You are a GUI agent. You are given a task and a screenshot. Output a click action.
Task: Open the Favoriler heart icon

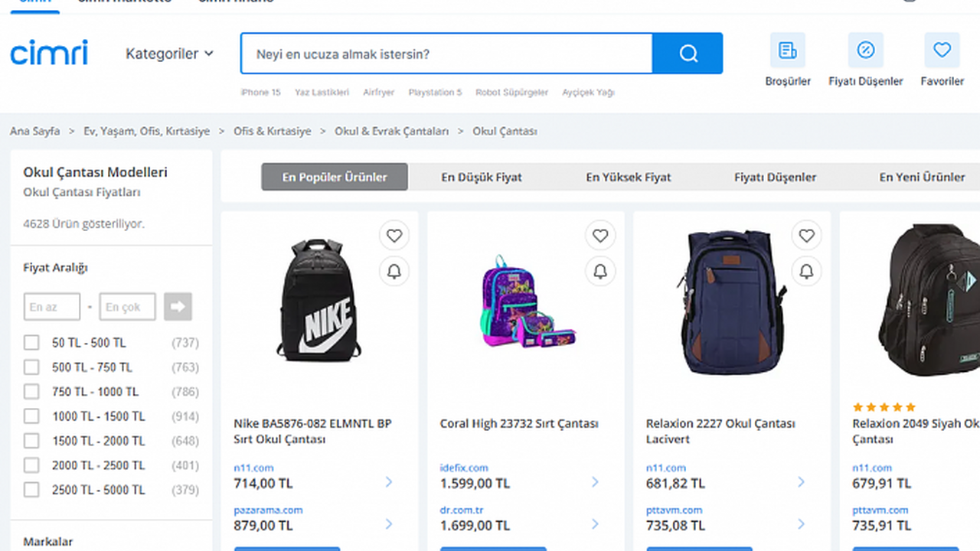point(942,51)
